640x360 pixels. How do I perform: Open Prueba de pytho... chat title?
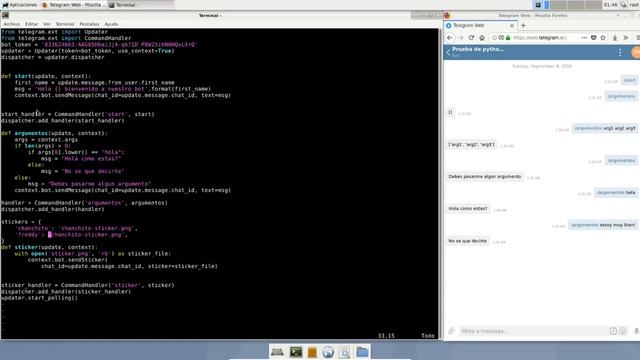point(478,49)
